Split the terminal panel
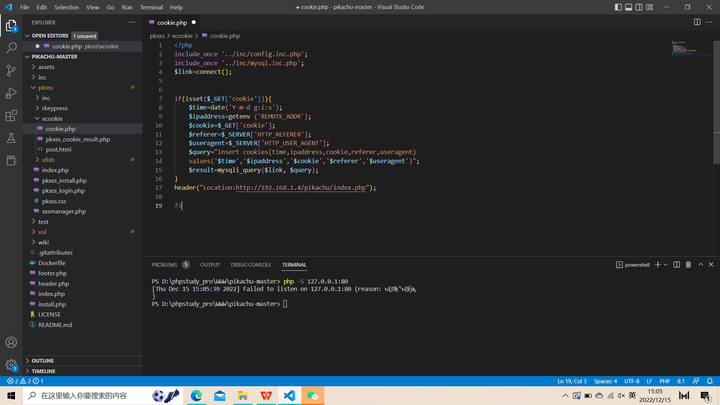 click(676, 265)
